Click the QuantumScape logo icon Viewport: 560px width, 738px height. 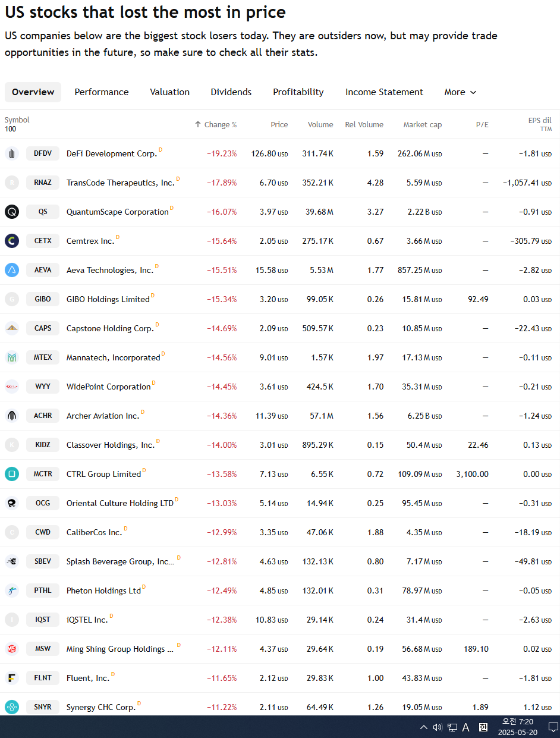[x=12, y=212]
